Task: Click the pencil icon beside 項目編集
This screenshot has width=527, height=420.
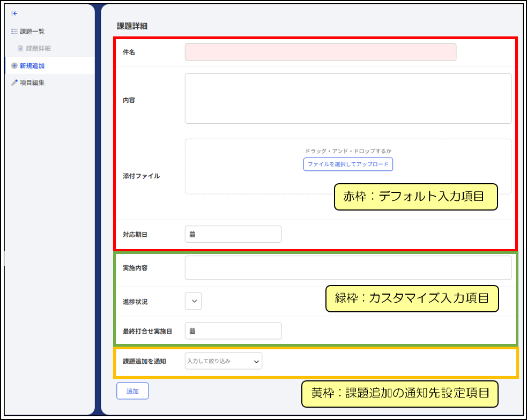Action: click(x=14, y=82)
